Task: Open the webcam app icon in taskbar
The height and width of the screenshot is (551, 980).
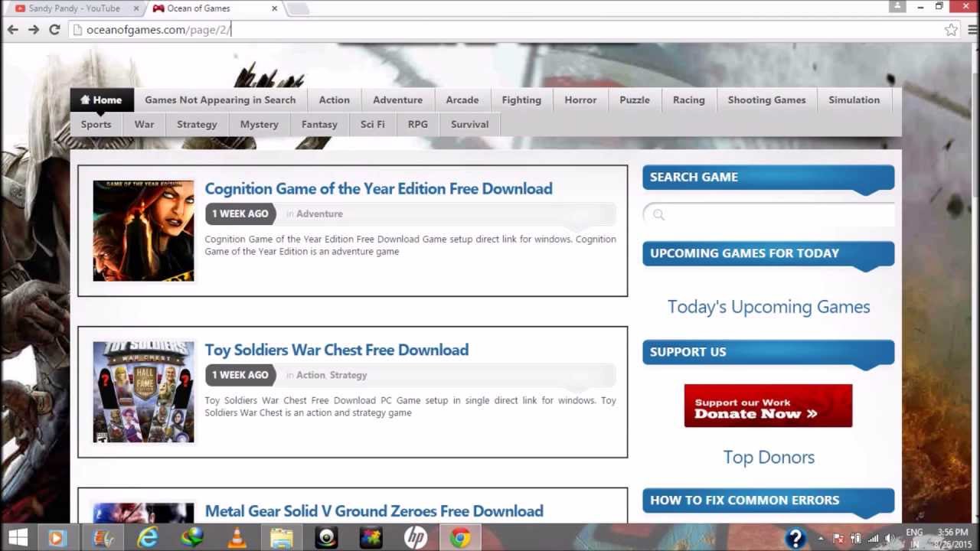Action: tap(326, 538)
